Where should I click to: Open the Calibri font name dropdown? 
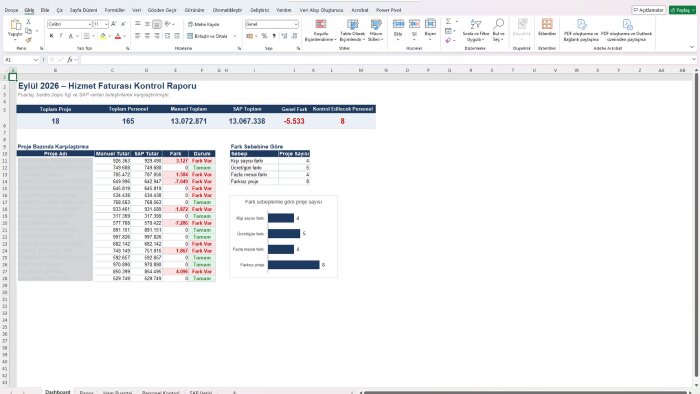point(89,24)
